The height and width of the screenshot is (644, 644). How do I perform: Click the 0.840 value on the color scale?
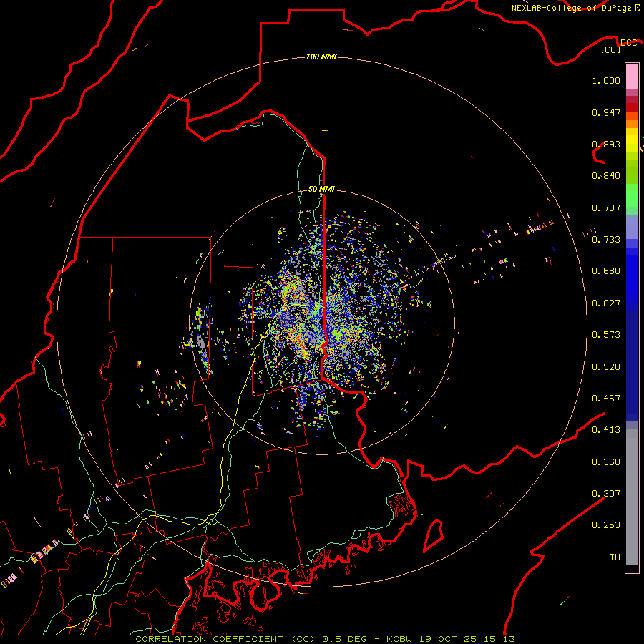click(606, 176)
